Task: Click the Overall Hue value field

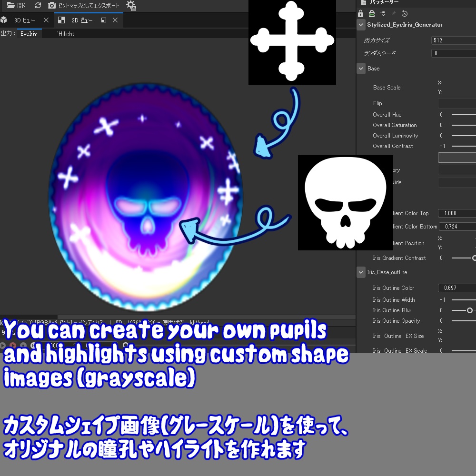Action: coord(441,114)
